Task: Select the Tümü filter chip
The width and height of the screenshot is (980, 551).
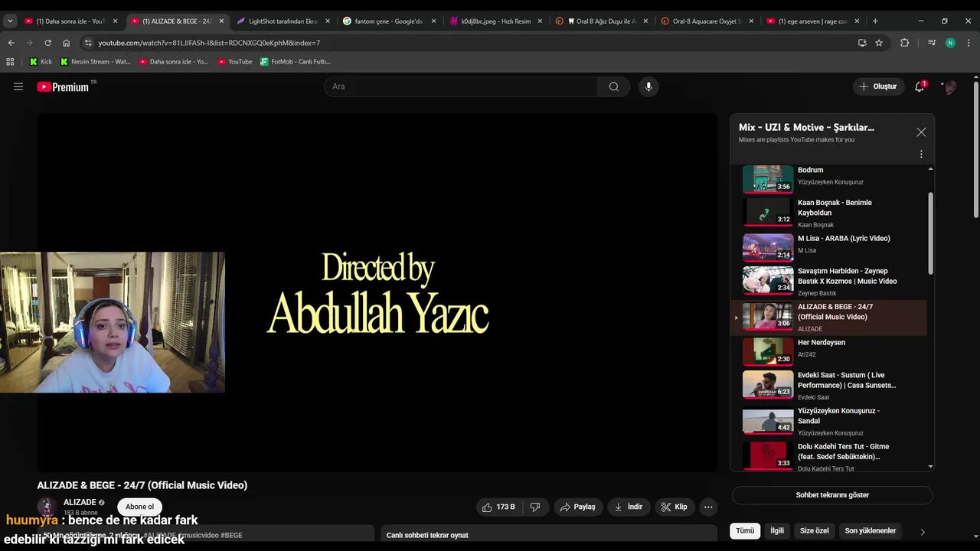Action: [745, 530]
